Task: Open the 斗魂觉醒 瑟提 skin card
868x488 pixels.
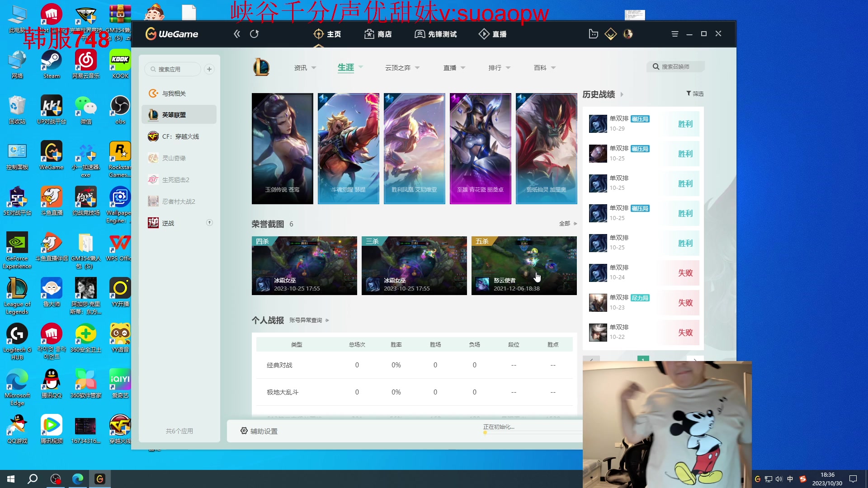Action: click(349, 149)
